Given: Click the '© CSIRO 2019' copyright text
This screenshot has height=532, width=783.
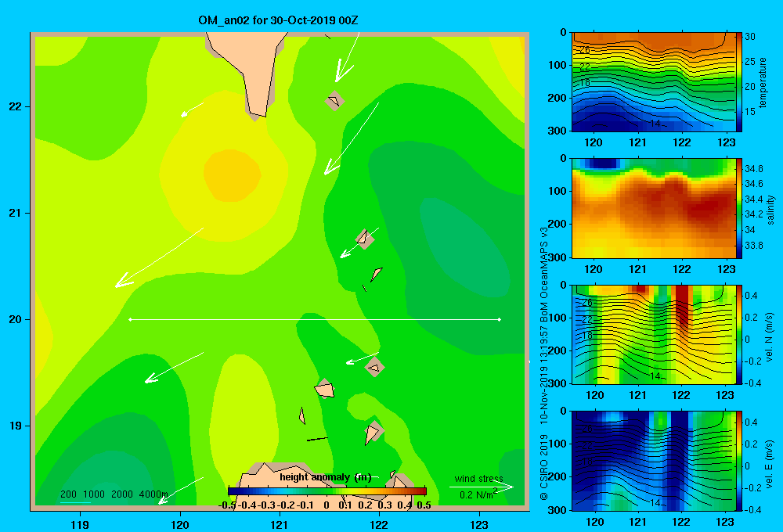Looking at the screenshot, I should 544,467.
